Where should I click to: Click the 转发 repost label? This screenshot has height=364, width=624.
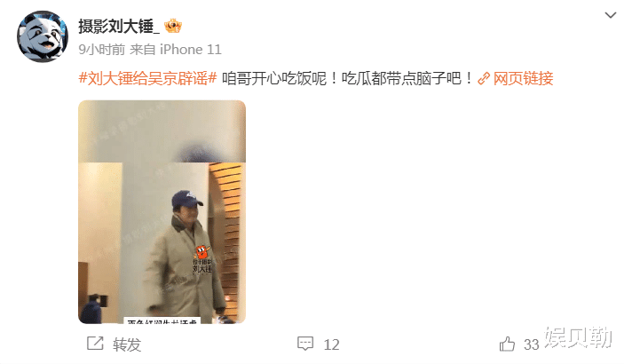pos(127,344)
